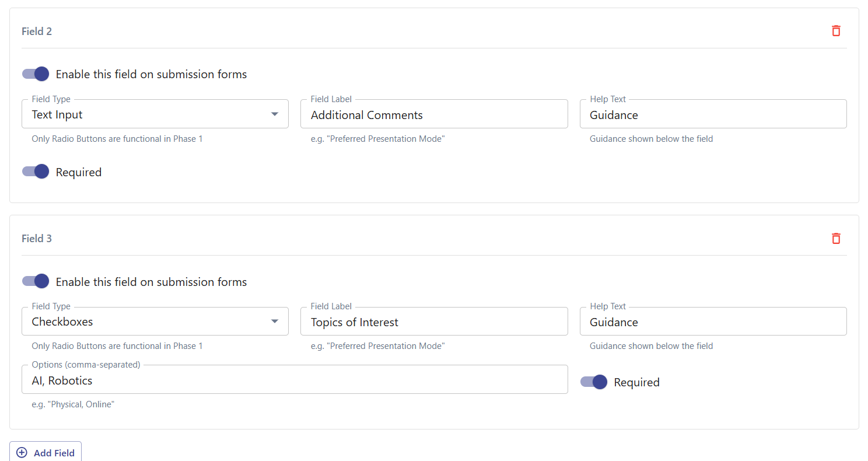
Task: Delete Field 3 with the trash icon
Action: pyautogui.click(x=836, y=238)
